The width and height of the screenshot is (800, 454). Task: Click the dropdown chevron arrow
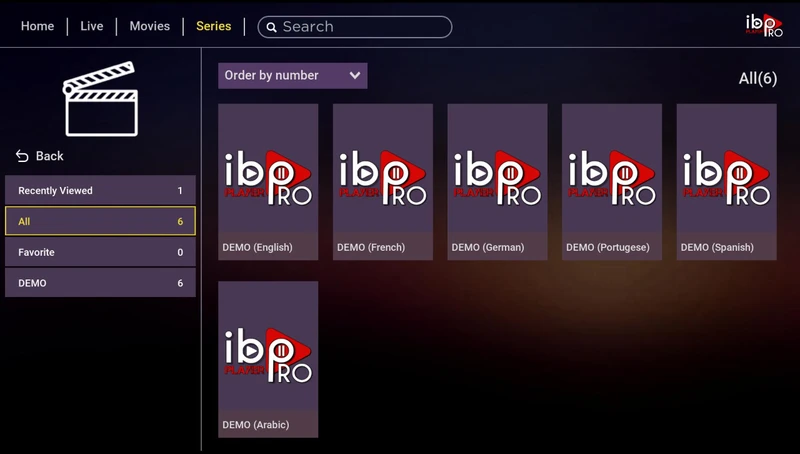355,75
